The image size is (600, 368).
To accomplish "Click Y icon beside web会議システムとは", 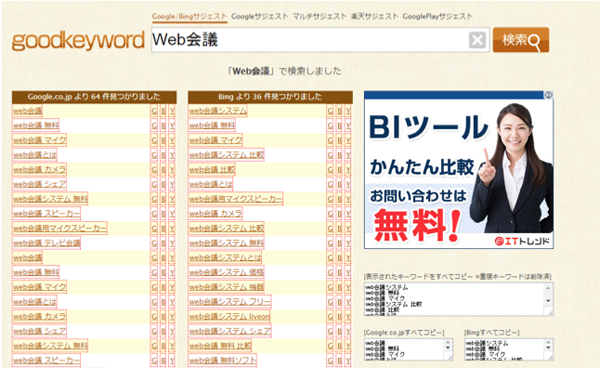I will coord(348,258).
